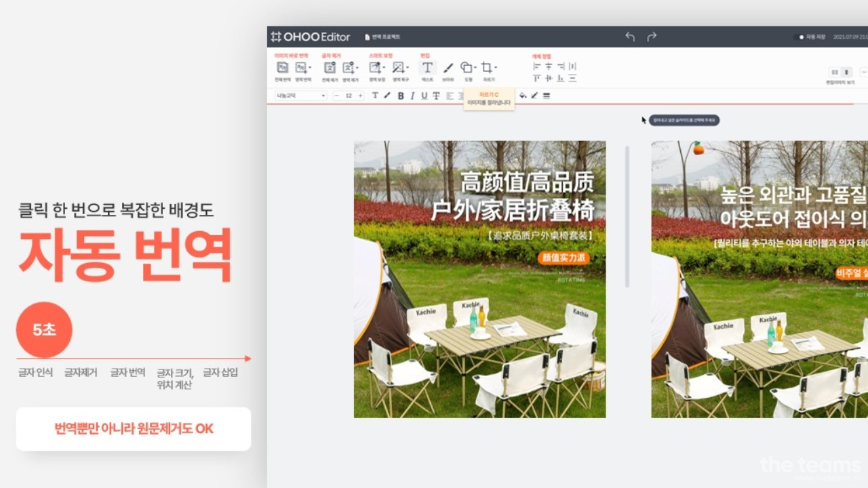
Task: Increase font size with plus button
Action: click(361, 96)
